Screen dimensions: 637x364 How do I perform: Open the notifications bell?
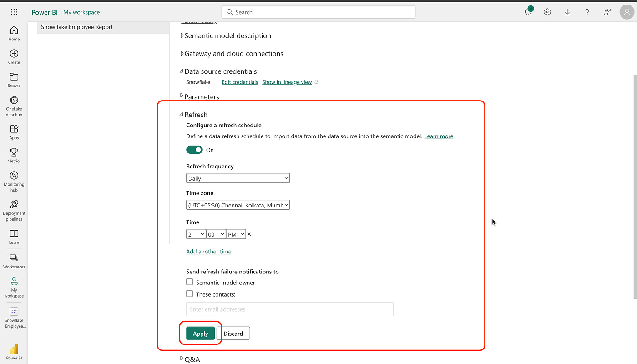tap(528, 12)
